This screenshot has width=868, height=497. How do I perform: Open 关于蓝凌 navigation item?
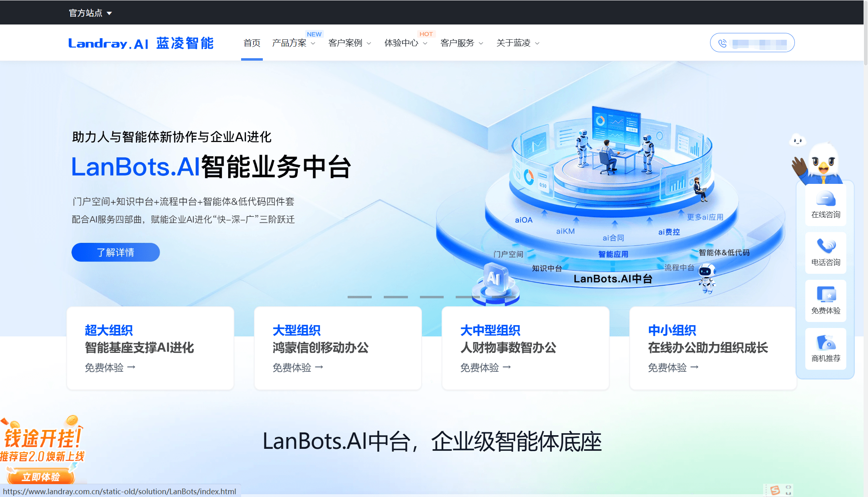(514, 43)
